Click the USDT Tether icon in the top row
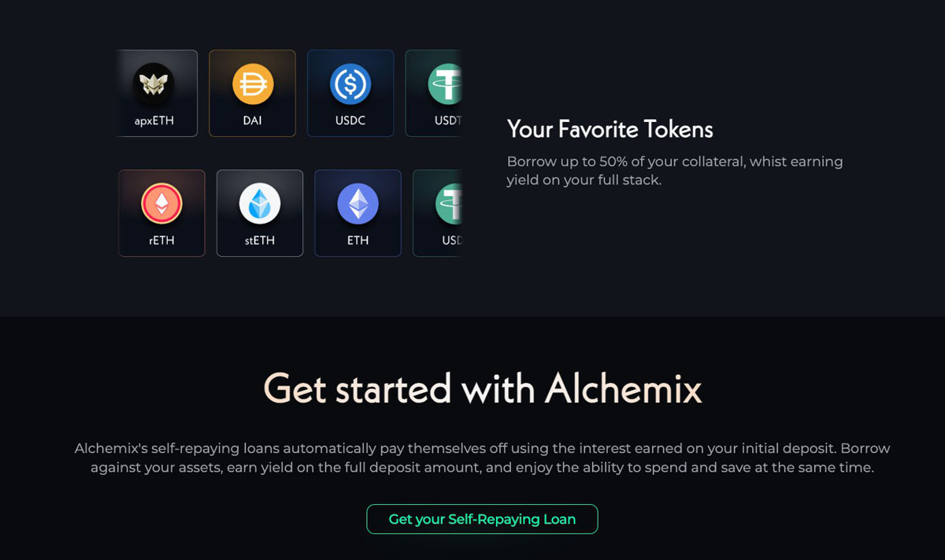 pyautogui.click(x=446, y=84)
